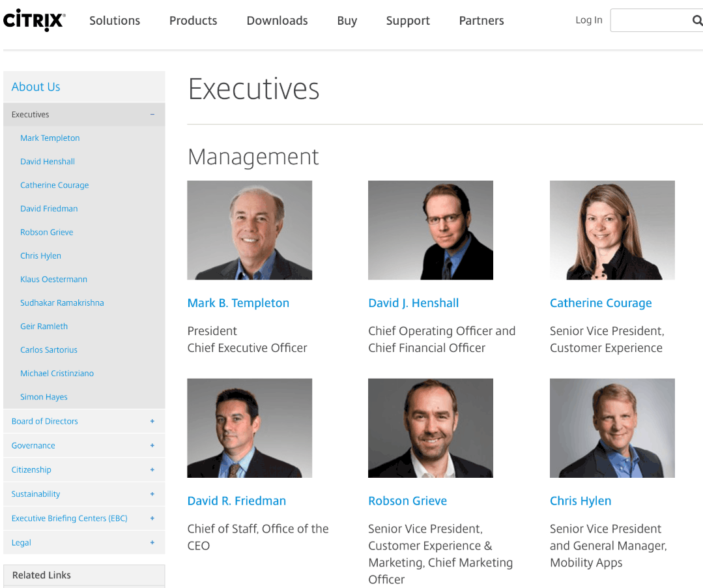Viewport: 703px width, 588px height.
Task: Click inside the search input field
Action: click(x=652, y=20)
